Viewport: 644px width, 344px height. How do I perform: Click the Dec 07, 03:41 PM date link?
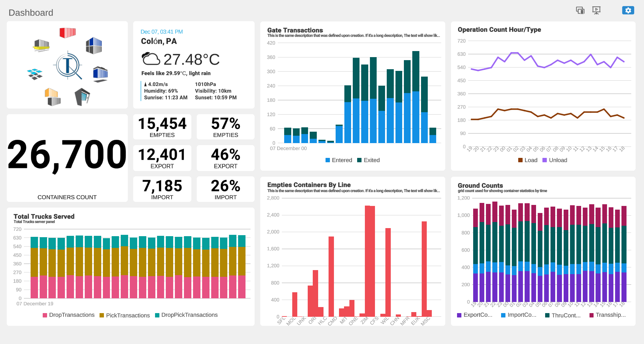click(161, 32)
